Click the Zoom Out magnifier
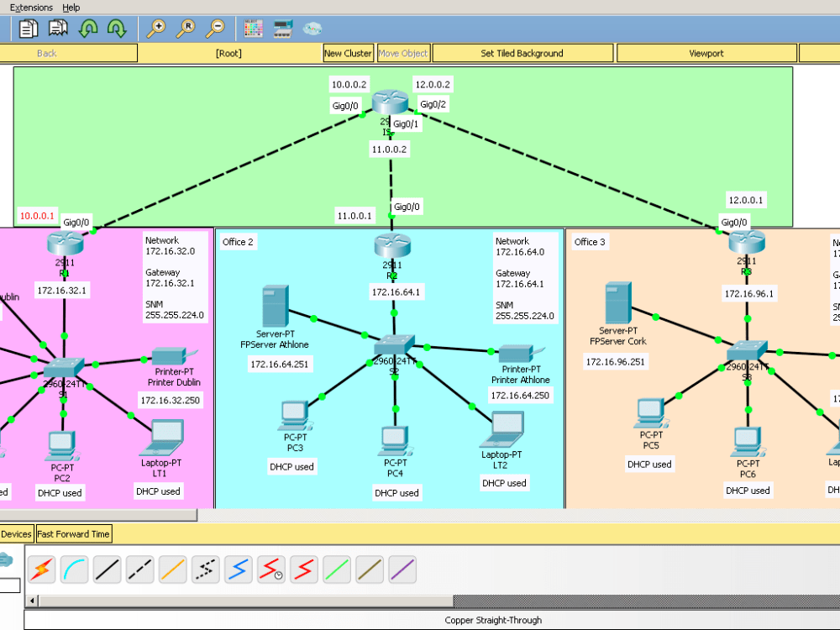Screen dimensions: 840x630 tap(217, 28)
